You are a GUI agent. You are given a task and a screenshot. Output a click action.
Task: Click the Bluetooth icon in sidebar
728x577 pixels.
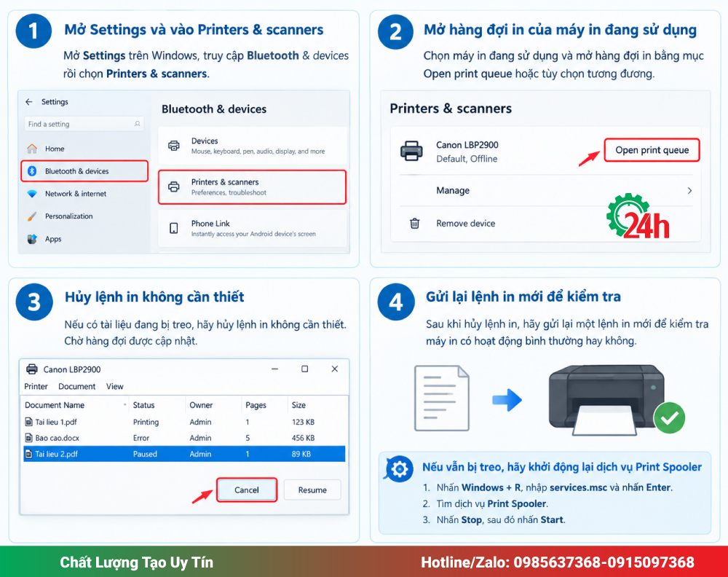(32, 171)
